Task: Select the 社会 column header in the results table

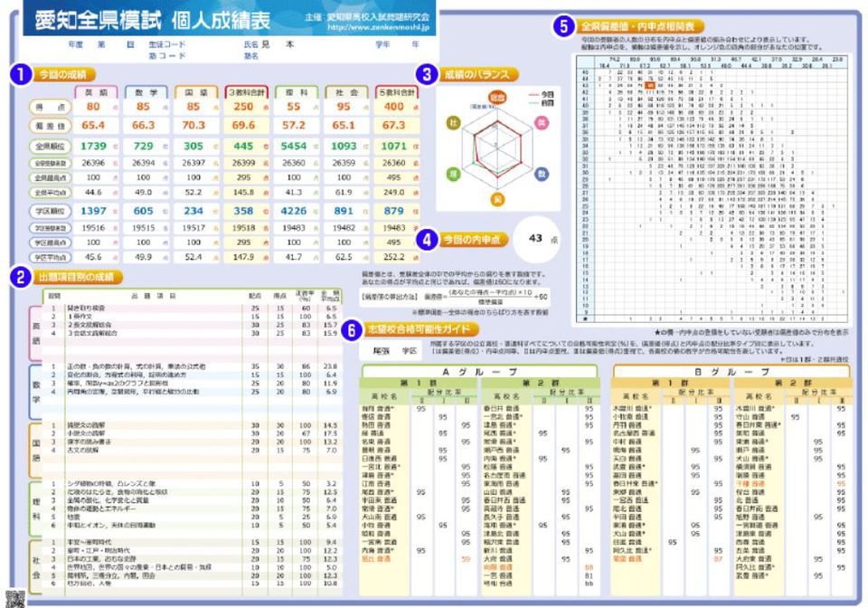Action: [346, 92]
